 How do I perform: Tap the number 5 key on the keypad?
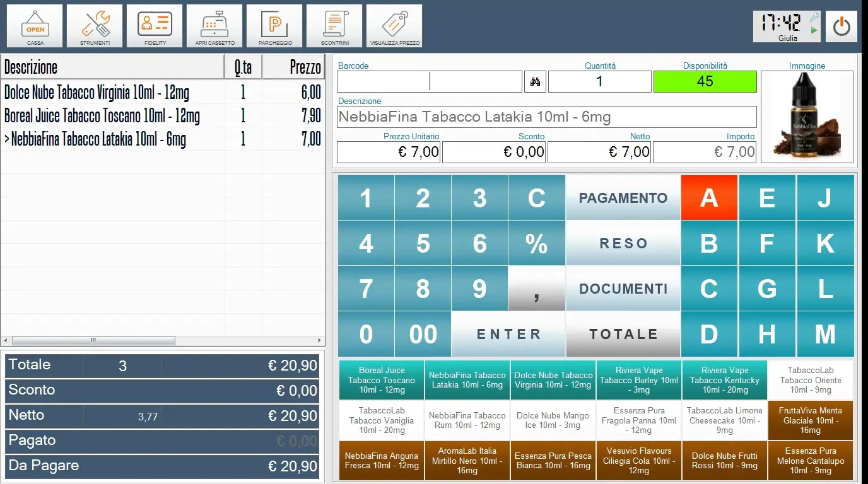[x=423, y=243]
